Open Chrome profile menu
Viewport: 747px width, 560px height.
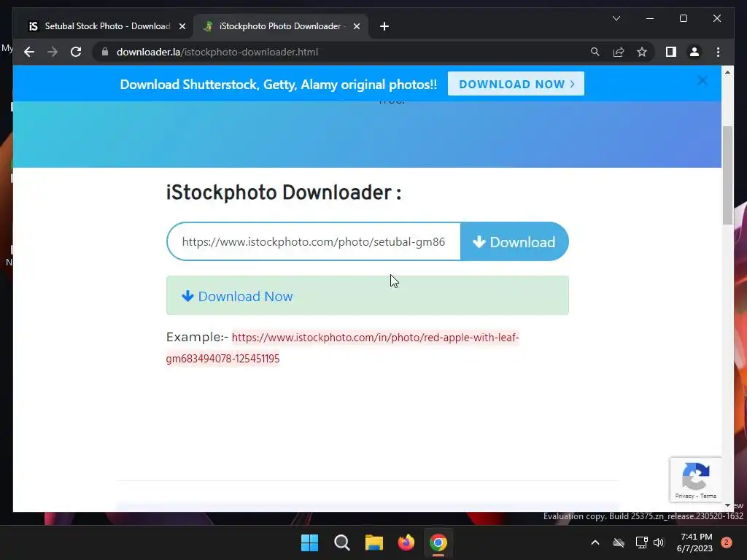694,52
